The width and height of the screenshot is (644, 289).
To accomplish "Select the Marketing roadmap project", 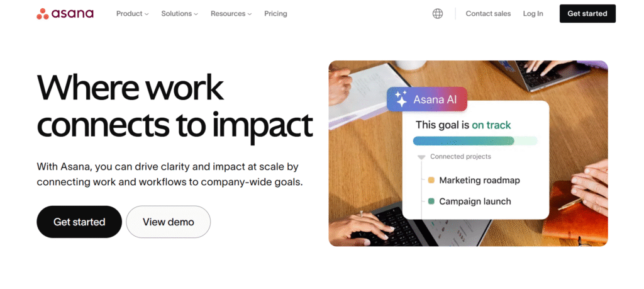I will (x=479, y=181).
